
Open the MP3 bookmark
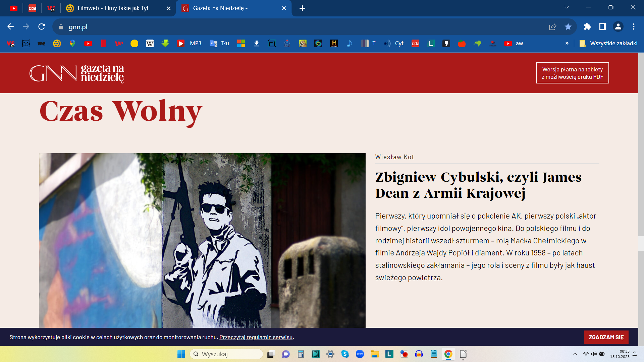pos(190,44)
